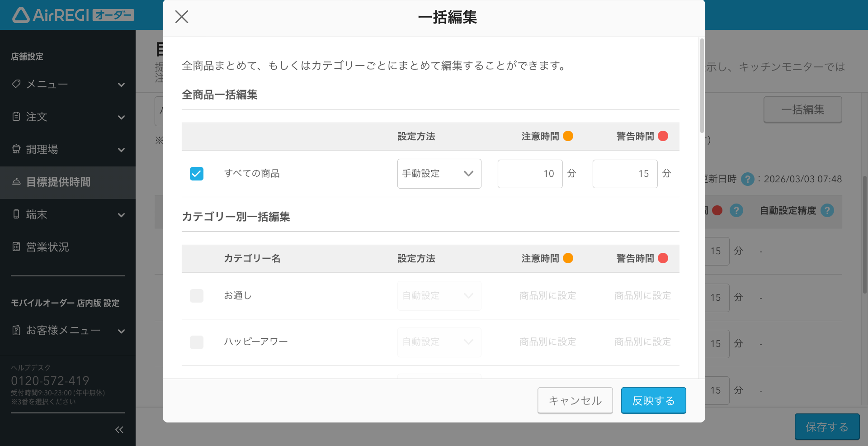Expand the 注文 sidebar chevron

click(x=121, y=117)
